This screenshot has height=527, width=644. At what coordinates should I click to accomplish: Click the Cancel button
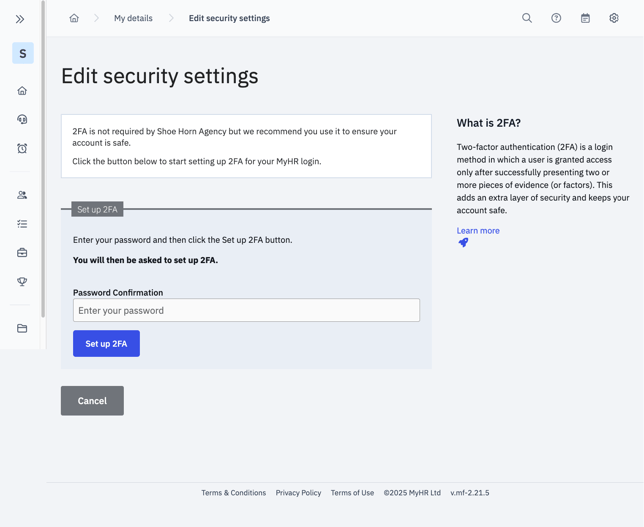[x=92, y=401]
